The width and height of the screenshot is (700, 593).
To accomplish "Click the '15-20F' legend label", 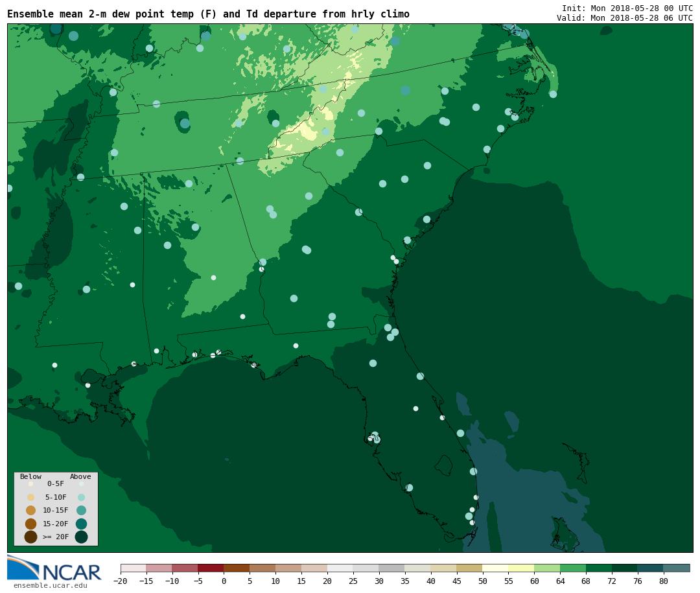I will coord(56,524).
